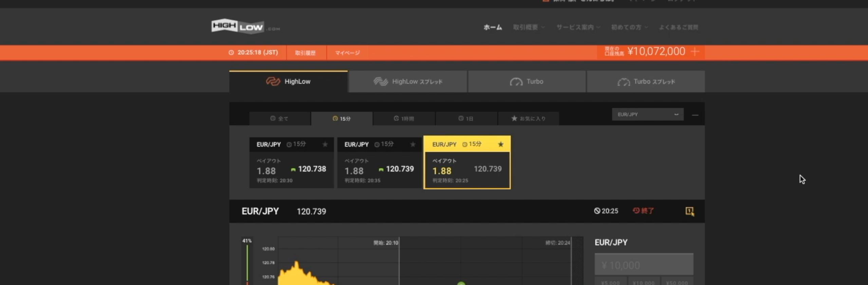Click the Turbo スプレッド gauge icon

click(624, 82)
